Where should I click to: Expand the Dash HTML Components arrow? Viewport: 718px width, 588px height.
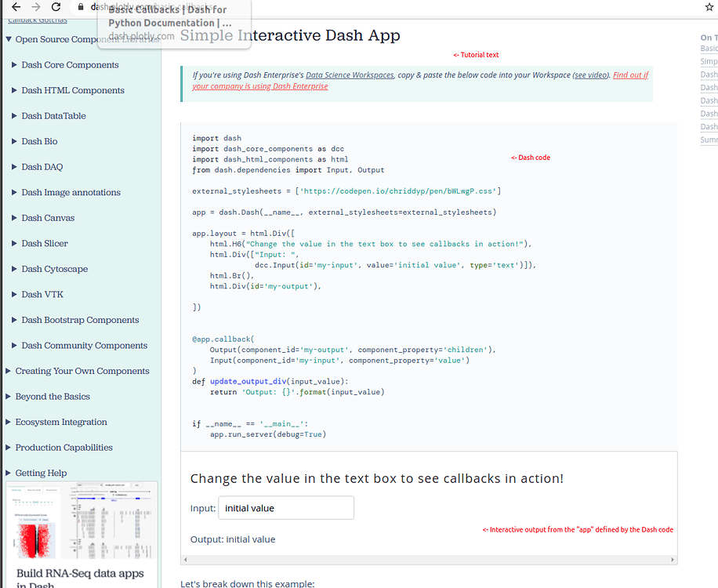click(14, 91)
